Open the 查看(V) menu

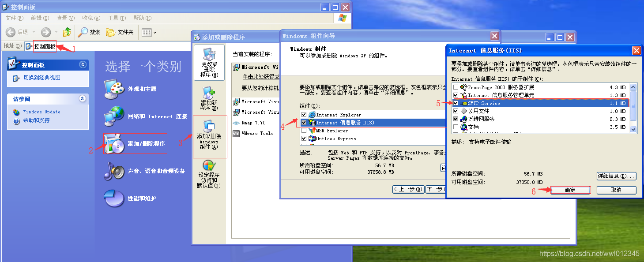point(65,18)
